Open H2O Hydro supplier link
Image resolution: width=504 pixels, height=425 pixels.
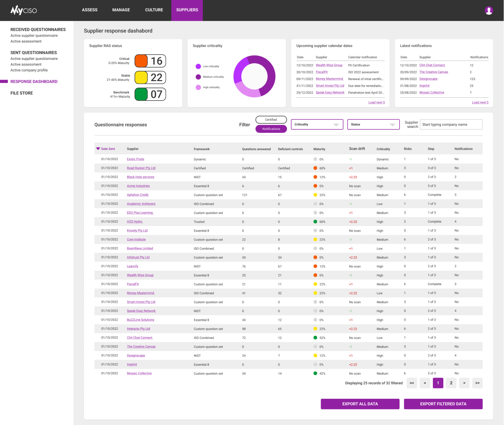tap(135, 221)
